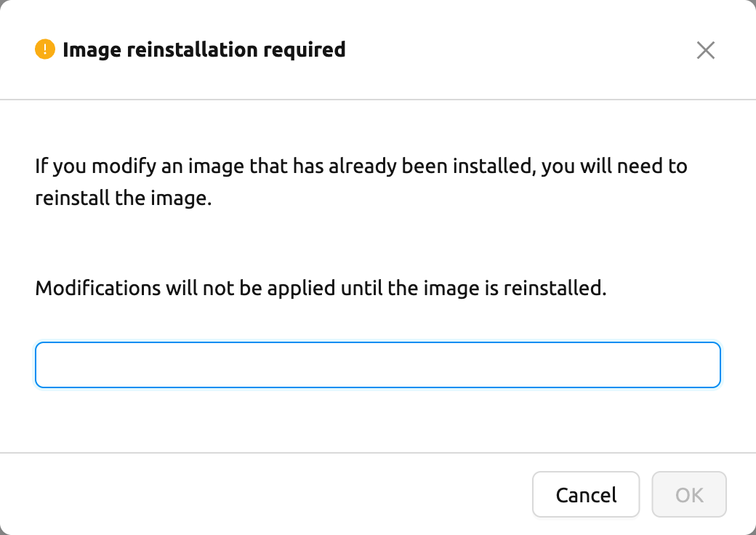
Task: Click the Cancel button
Action: pos(586,494)
